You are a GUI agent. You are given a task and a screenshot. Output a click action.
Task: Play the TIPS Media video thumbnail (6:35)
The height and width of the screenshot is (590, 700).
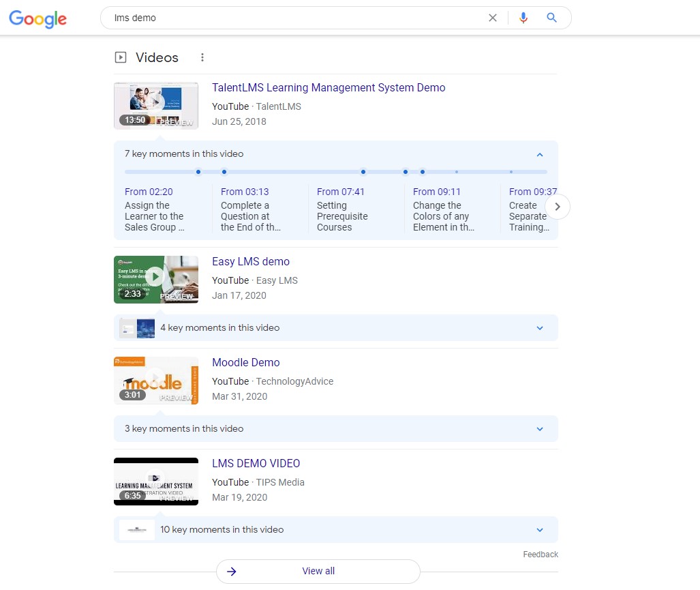coord(156,482)
